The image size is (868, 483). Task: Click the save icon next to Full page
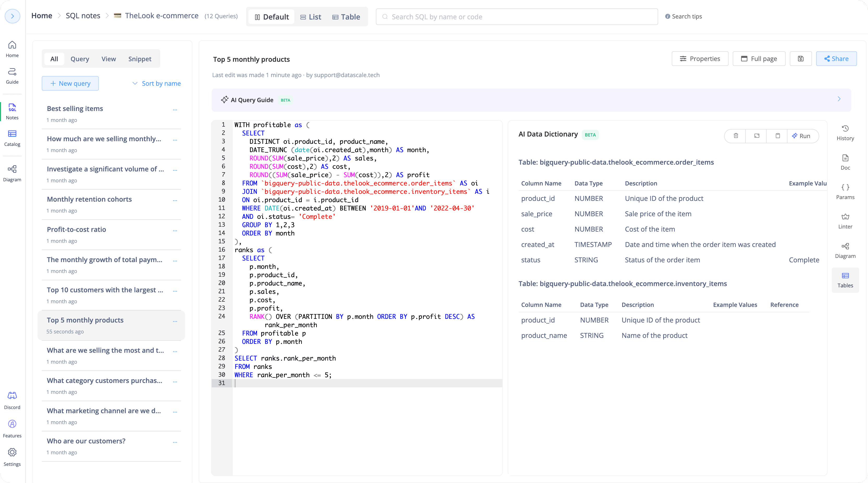(x=800, y=59)
